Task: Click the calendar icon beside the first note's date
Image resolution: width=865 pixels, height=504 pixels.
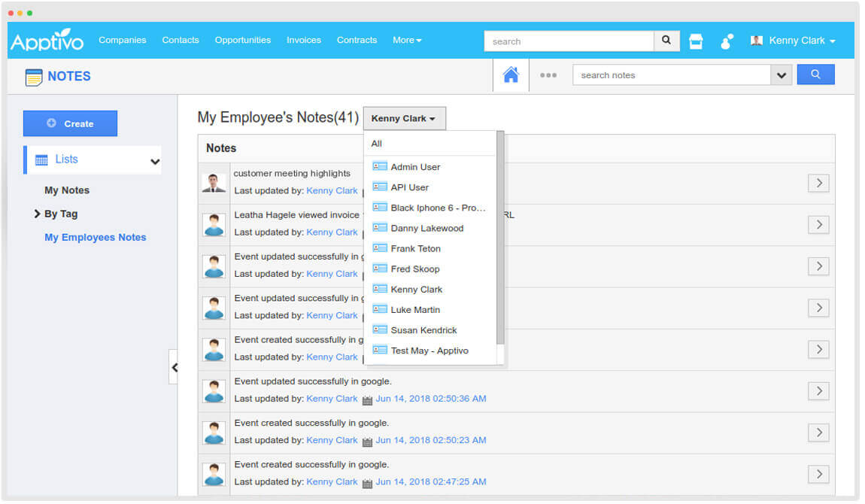Action: point(366,190)
